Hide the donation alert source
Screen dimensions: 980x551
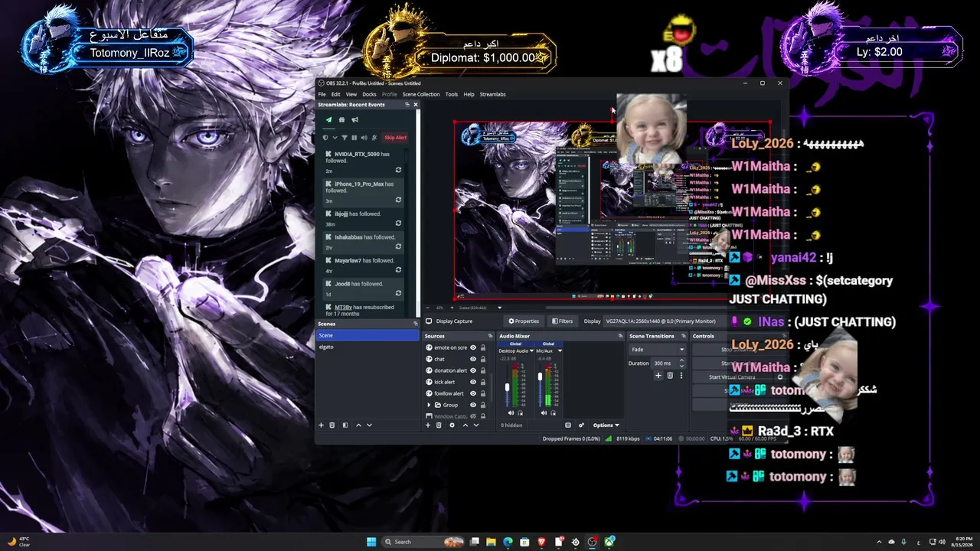coord(473,370)
